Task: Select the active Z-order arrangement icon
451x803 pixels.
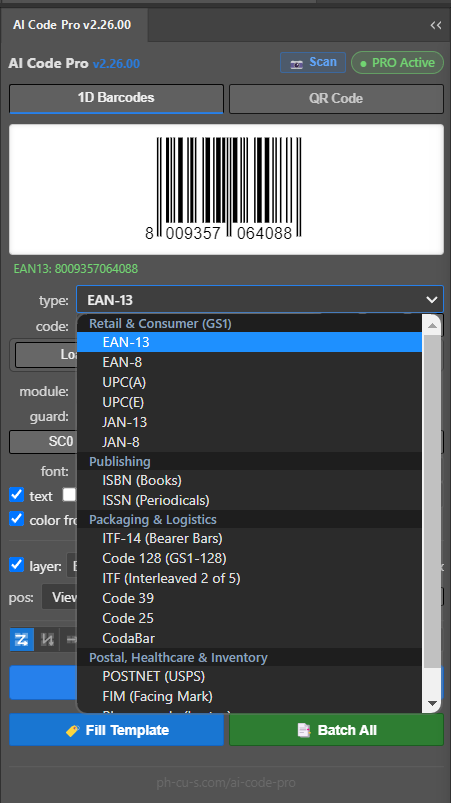Action: click(x=21, y=640)
